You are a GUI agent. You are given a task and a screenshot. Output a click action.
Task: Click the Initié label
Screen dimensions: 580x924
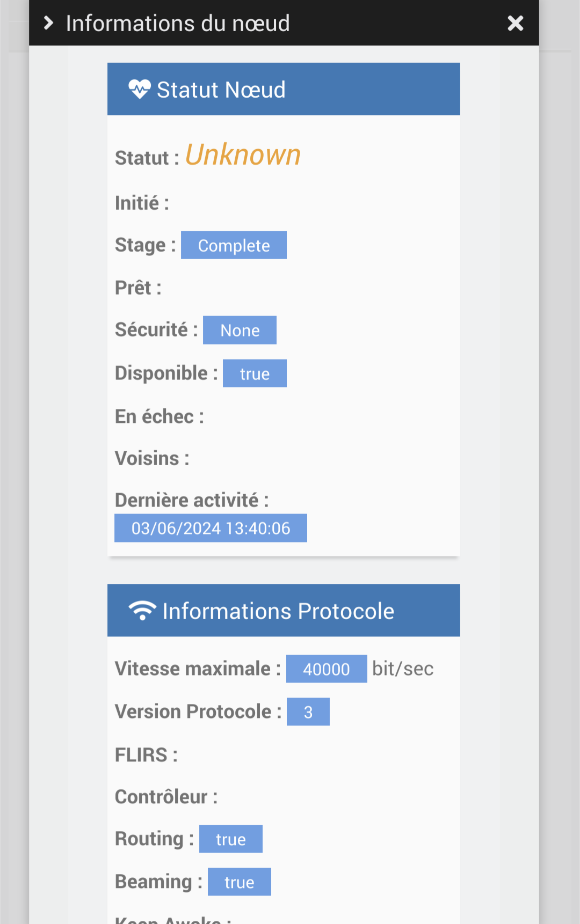(142, 203)
